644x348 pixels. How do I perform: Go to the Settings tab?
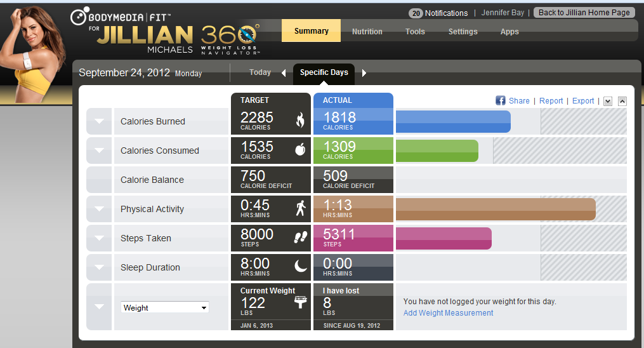pyautogui.click(x=463, y=32)
